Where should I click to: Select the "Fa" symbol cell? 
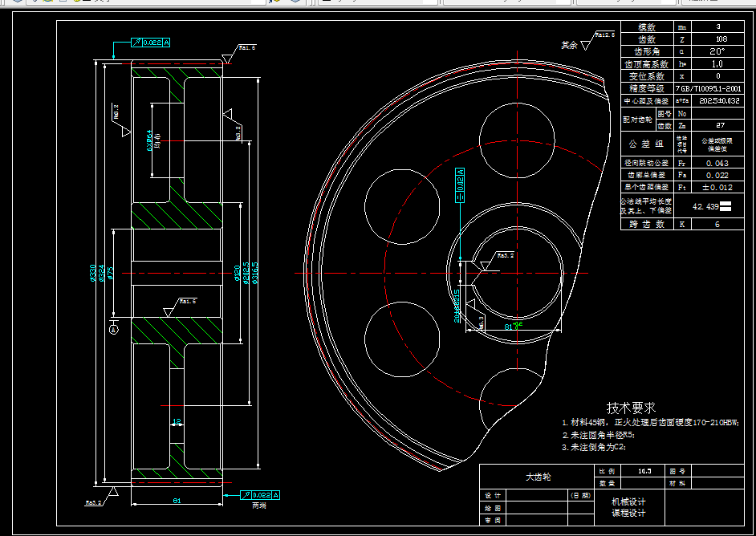point(681,175)
